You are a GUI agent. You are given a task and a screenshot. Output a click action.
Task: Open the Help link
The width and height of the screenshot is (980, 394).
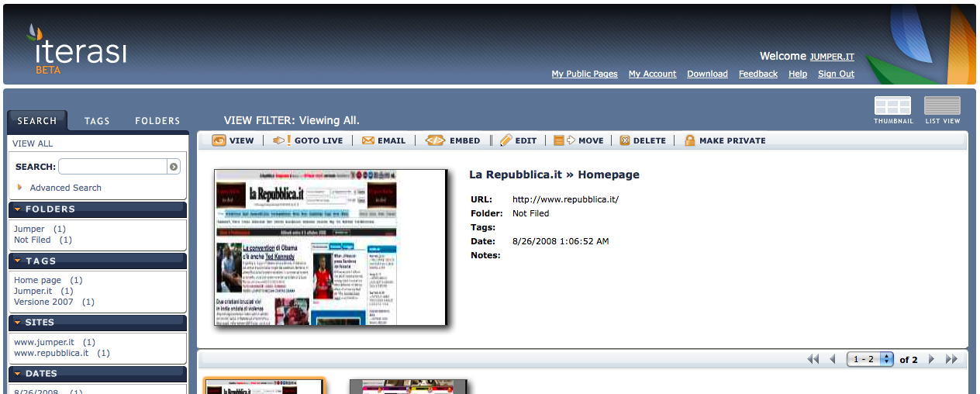click(x=798, y=74)
